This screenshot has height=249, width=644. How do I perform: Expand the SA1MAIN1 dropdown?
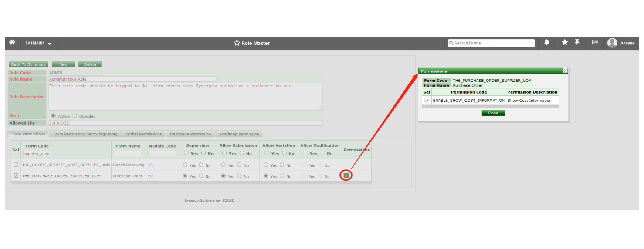tap(38, 44)
